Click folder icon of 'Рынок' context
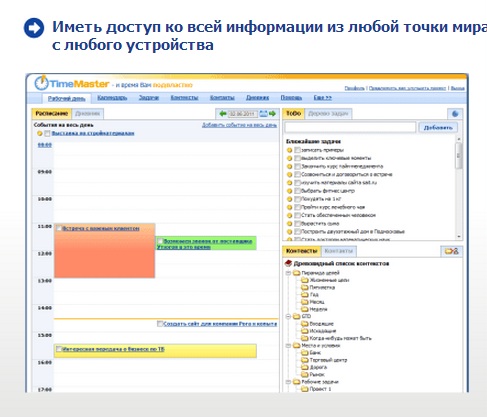Viewport: 487px width, 417px height. click(304, 374)
